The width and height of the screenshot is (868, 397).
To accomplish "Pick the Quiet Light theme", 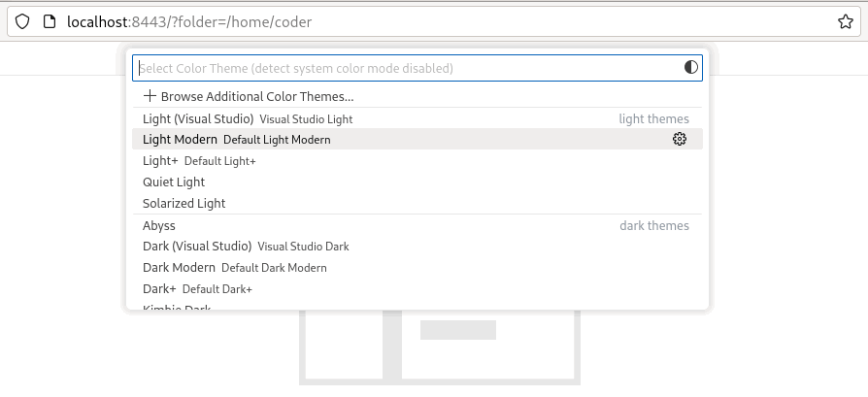I will pyautogui.click(x=174, y=182).
